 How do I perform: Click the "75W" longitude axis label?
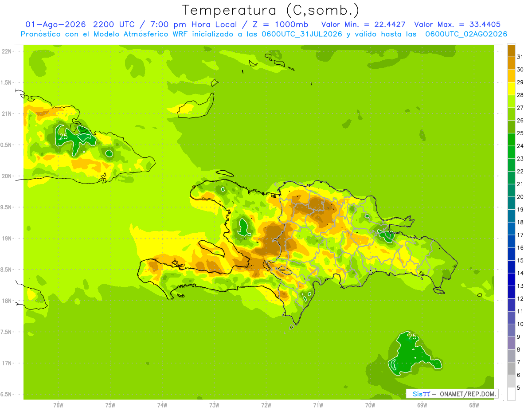(x=110, y=405)
